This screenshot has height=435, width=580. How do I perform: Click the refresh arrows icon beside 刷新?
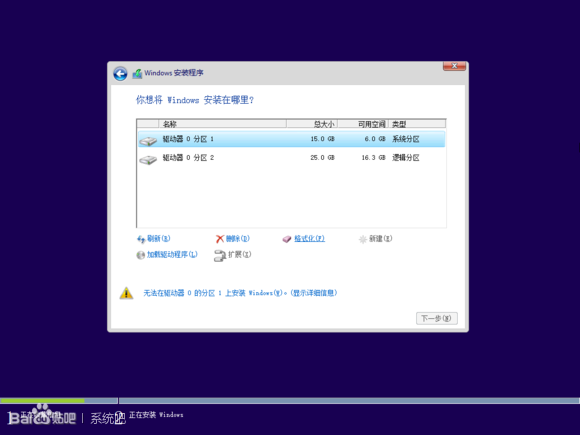(x=141, y=239)
